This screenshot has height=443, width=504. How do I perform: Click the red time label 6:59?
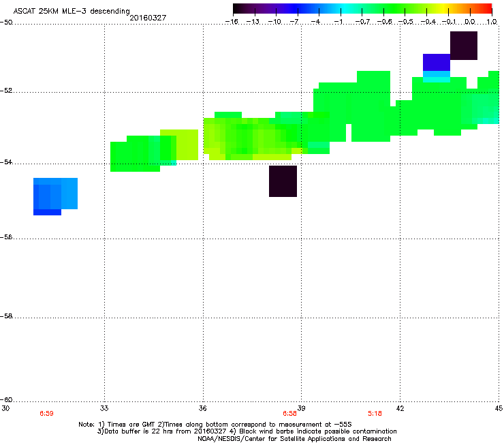click(46, 414)
